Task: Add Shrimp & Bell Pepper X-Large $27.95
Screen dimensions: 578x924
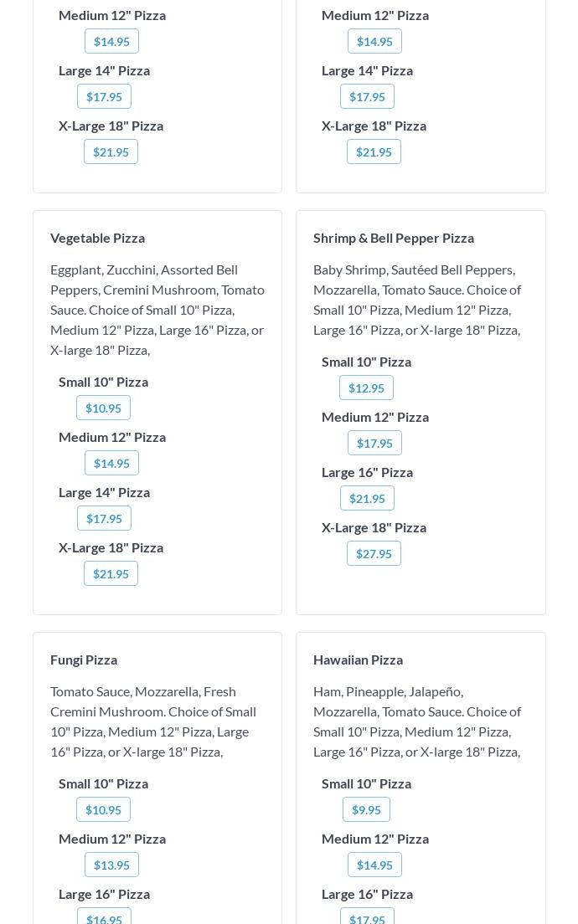Action: [x=374, y=553]
